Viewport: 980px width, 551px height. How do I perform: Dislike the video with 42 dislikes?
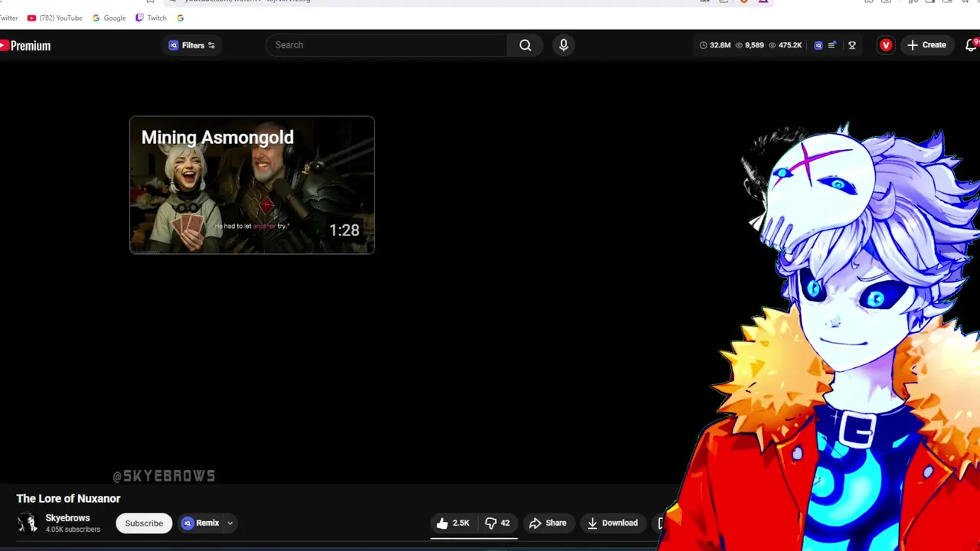498,523
